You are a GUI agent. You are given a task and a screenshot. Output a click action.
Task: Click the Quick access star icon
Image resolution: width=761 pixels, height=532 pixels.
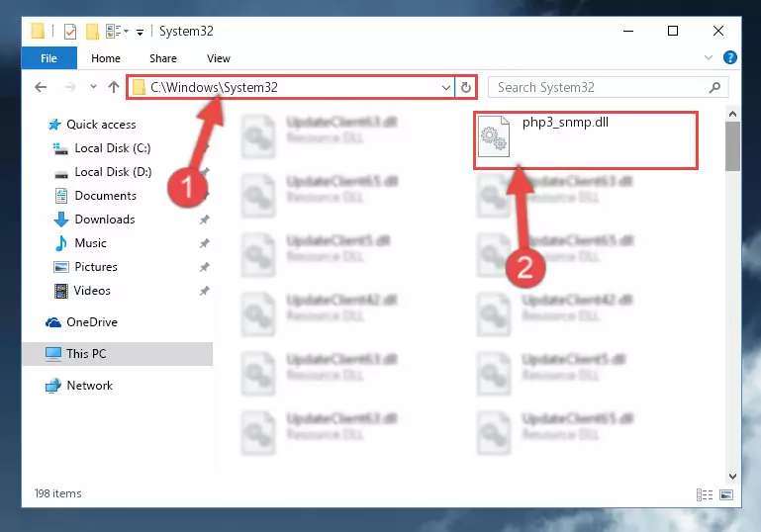54,125
